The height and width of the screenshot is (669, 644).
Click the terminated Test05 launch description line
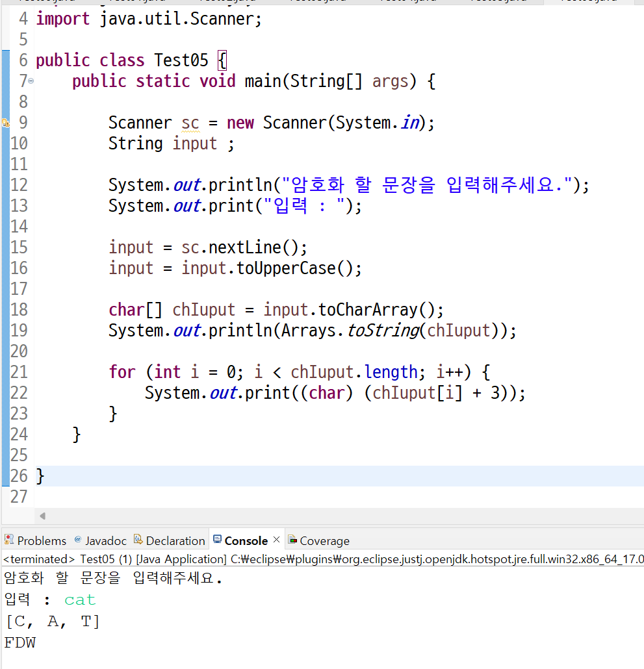click(322, 559)
